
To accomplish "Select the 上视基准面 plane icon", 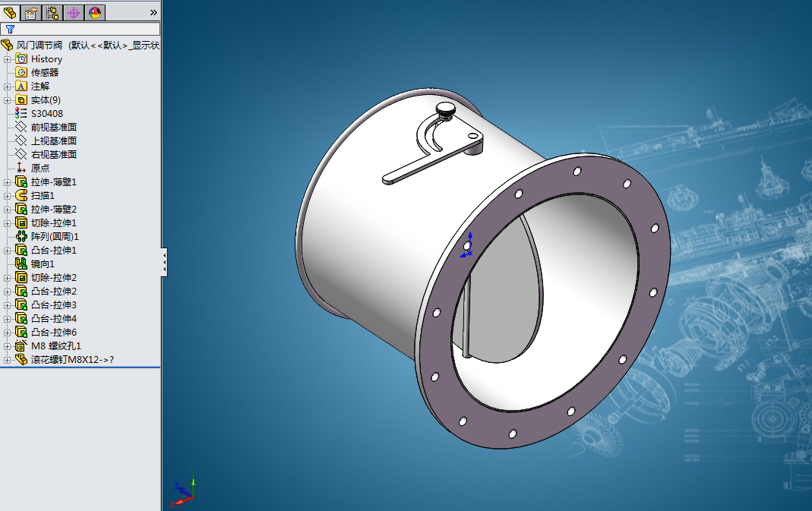I will pyautogui.click(x=21, y=140).
